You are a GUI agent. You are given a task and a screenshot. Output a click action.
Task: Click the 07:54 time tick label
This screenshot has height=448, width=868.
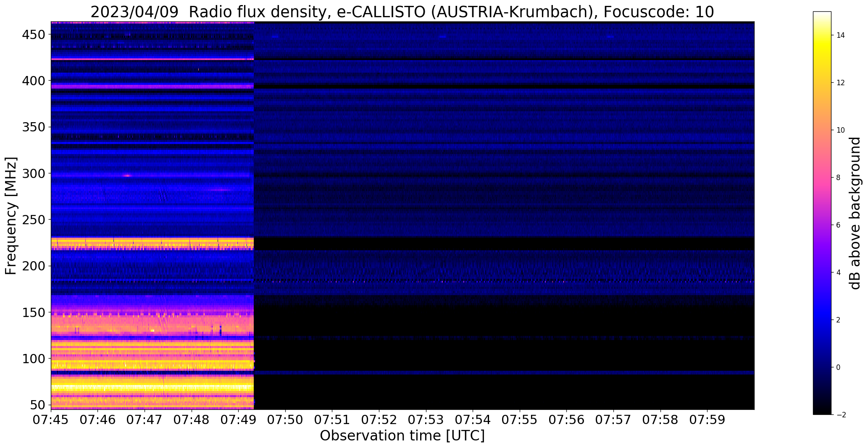(473, 420)
